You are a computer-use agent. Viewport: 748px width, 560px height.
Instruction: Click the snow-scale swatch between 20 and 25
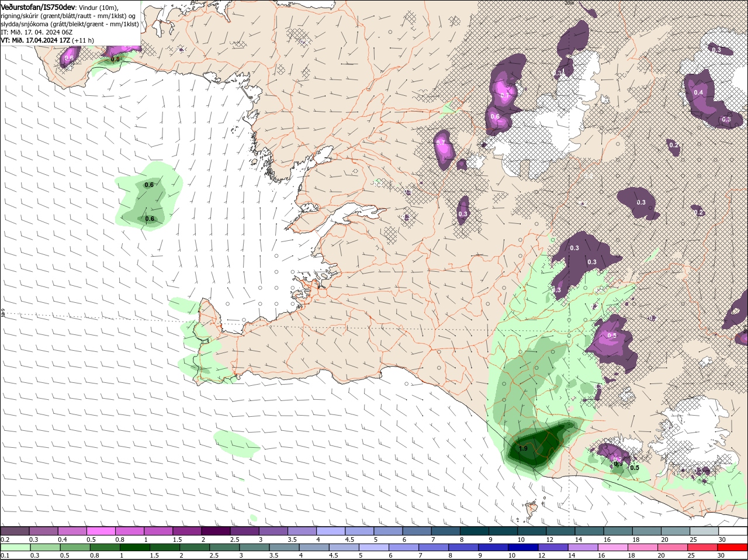click(x=676, y=531)
